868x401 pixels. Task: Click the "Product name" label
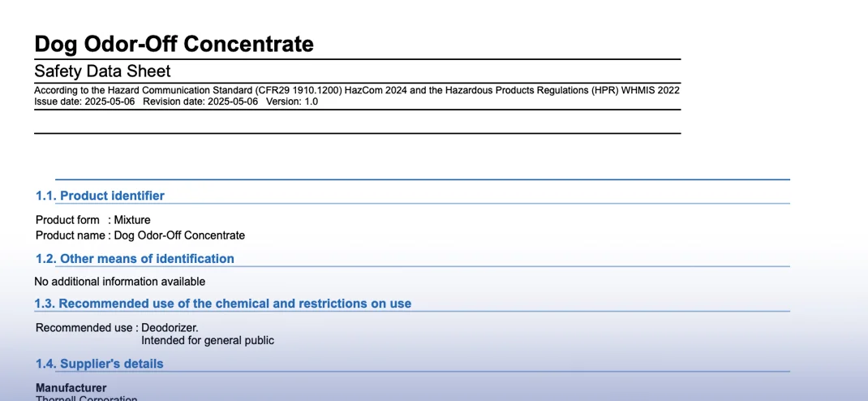click(x=70, y=235)
